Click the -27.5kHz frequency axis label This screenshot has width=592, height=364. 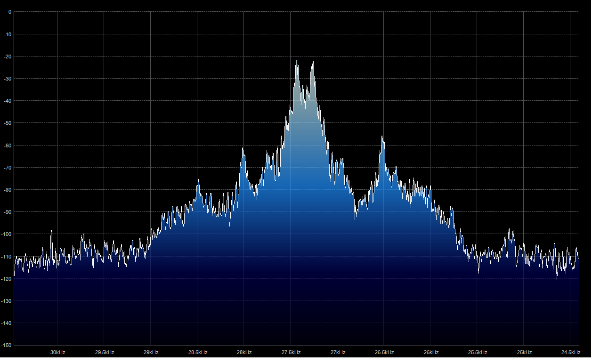[290, 352]
